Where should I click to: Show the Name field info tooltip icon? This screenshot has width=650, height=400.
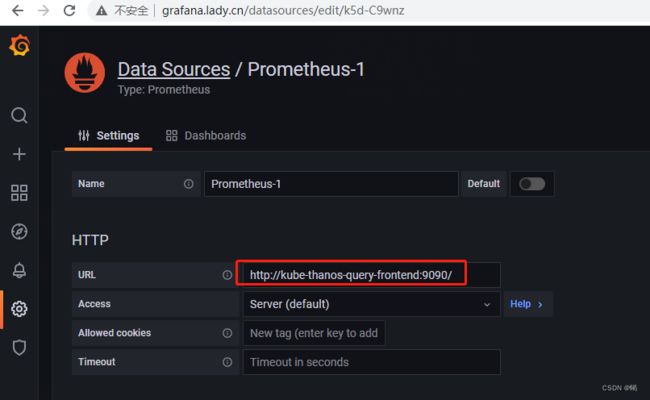(x=189, y=184)
